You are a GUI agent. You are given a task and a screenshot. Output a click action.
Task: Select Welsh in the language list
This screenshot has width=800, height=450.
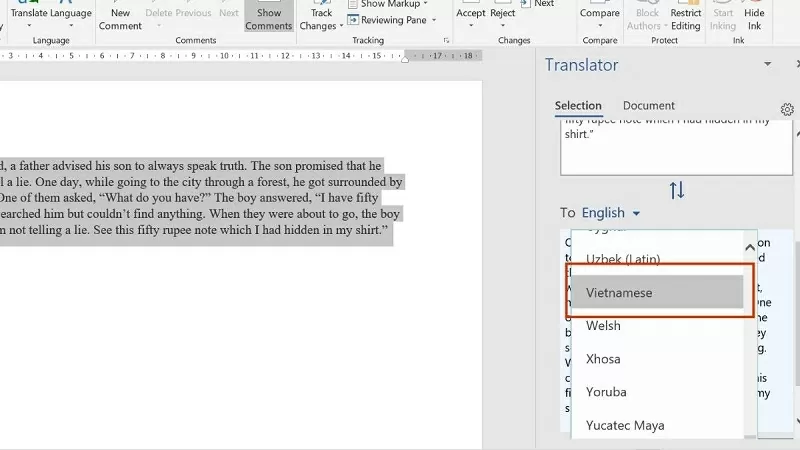coord(604,325)
